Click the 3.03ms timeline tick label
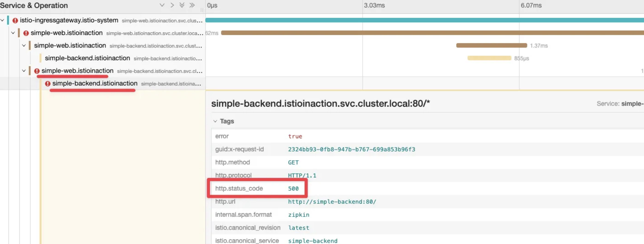 point(374,5)
